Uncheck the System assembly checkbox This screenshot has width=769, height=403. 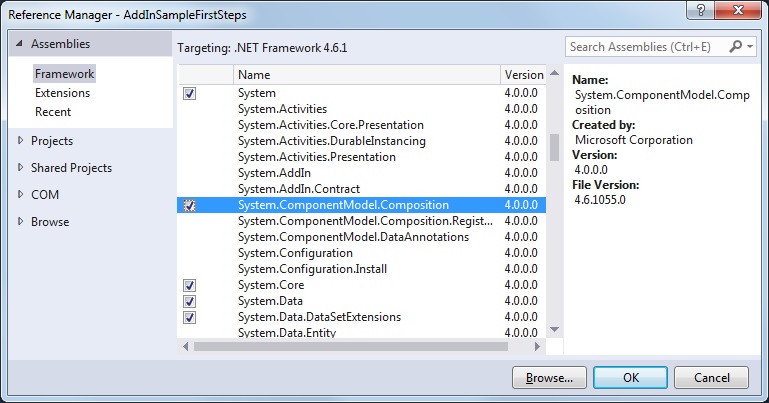point(189,93)
